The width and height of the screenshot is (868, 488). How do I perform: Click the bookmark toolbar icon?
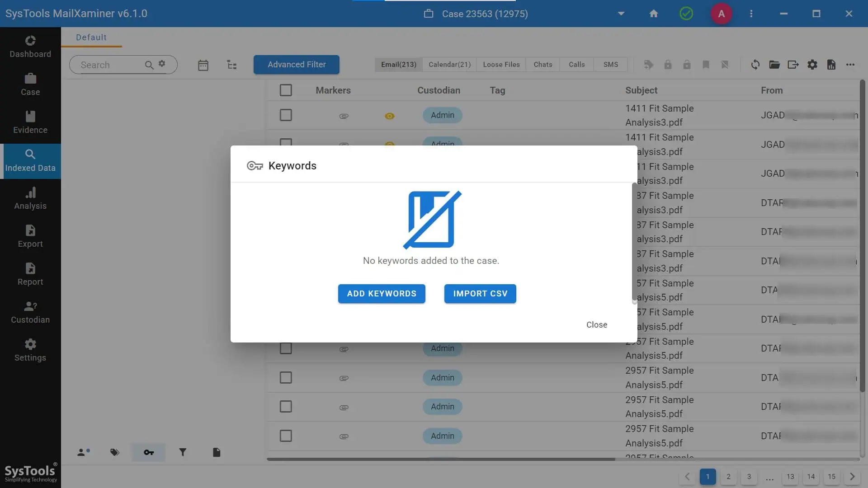click(x=706, y=65)
